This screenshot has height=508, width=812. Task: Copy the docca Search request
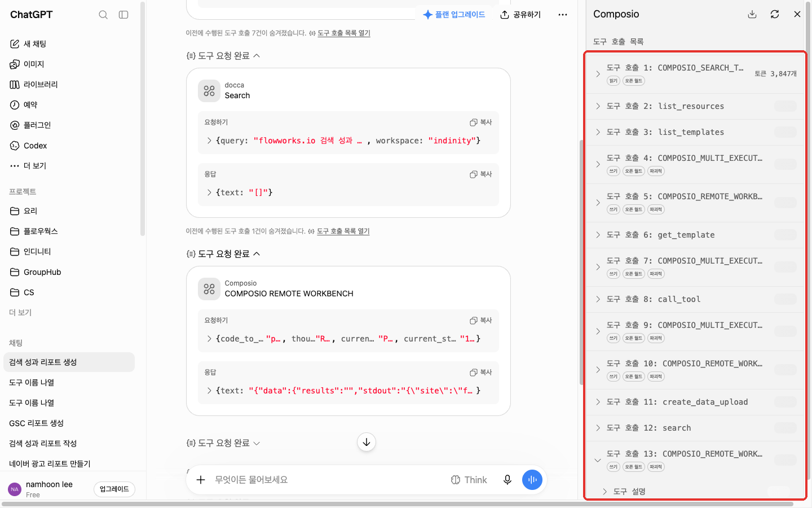[481, 122]
